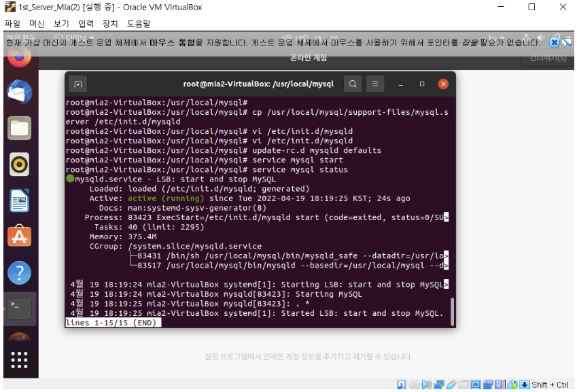The image size is (577, 392).
Task: Open the 머신 menu
Action: pos(37,24)
